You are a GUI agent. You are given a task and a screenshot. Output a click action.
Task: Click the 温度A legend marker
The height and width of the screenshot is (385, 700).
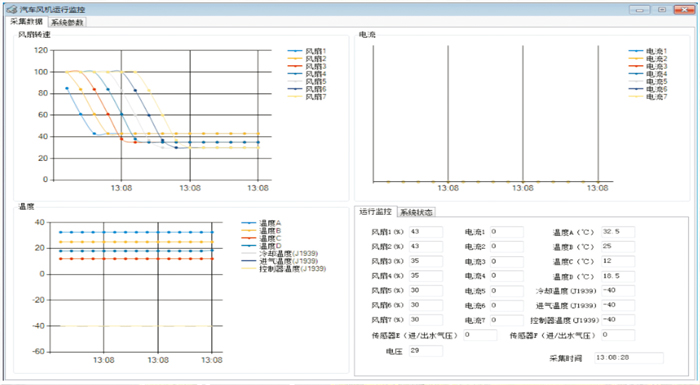coord(249,223)
